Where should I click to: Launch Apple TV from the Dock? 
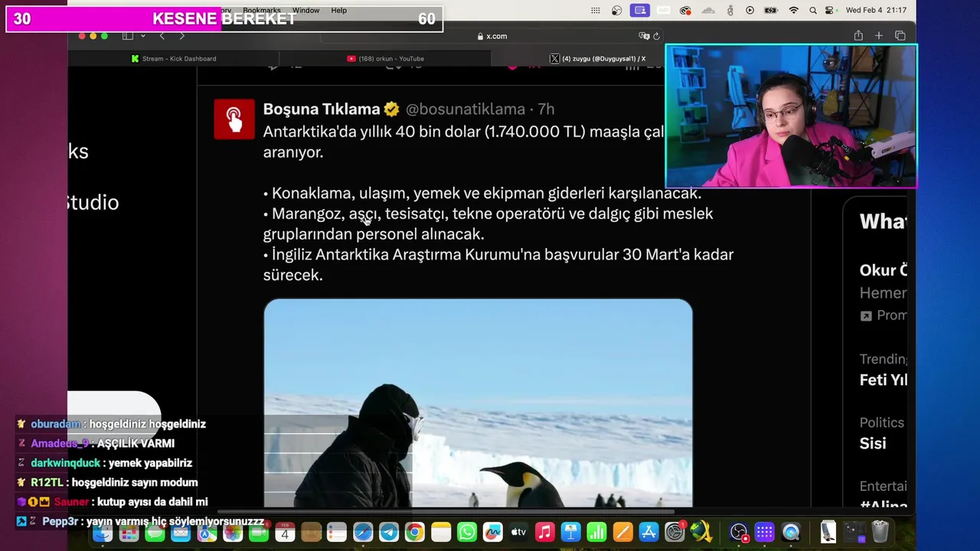click(519, 532)
